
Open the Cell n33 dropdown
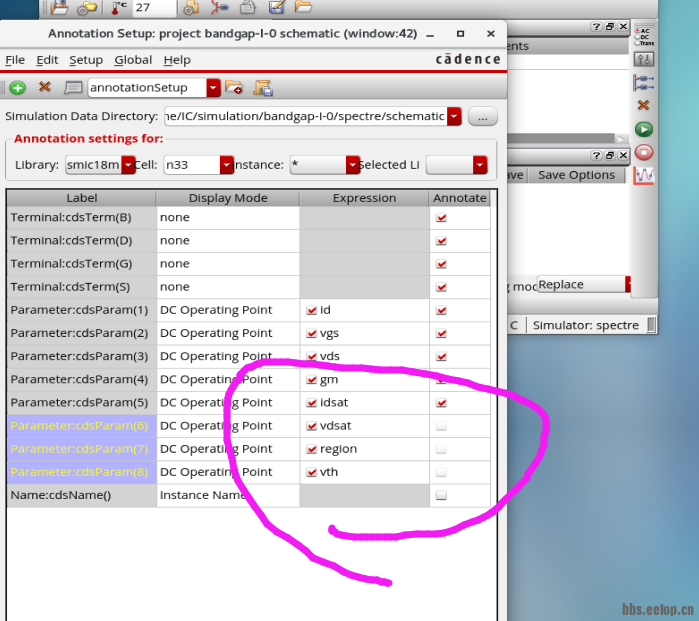point(226,165)
